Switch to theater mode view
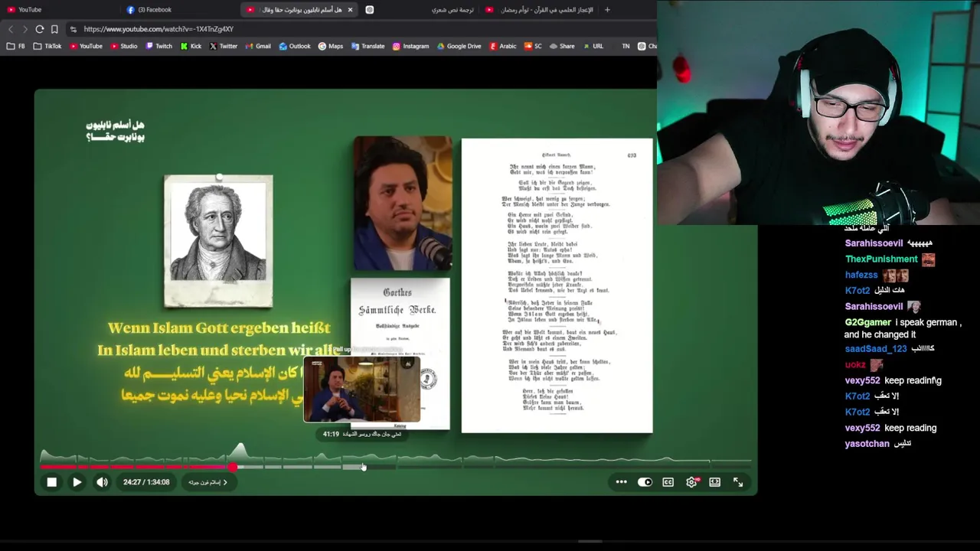This screenshot has height=551, width=980. 714,482
